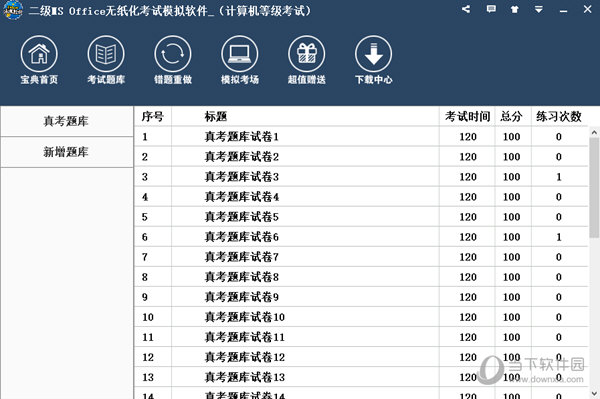Open the title bar dropdown menu arrow

click(x=539, y=9)
